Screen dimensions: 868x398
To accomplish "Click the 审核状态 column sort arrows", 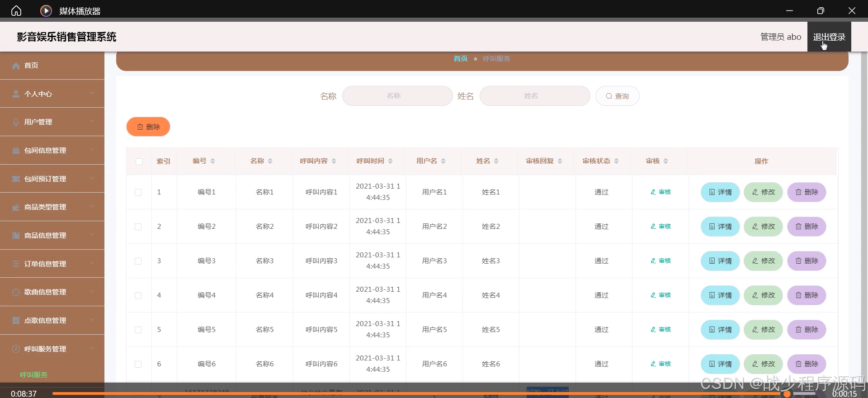I will tap(617, 161).
